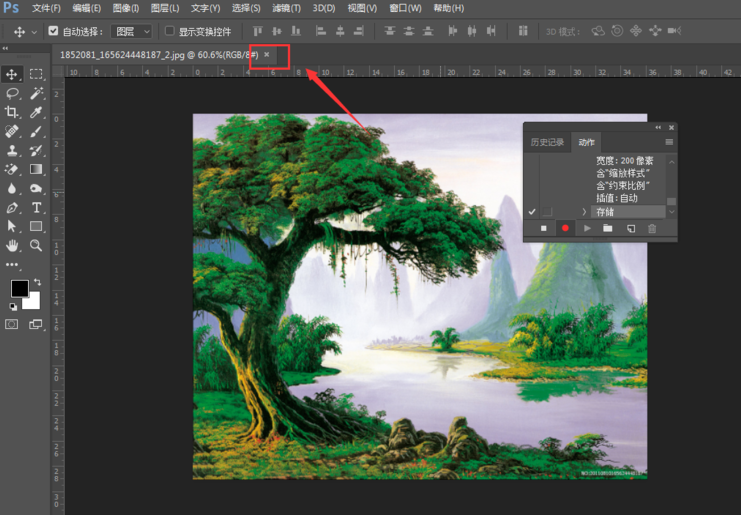Align left edges in options bar

[321, 31]
